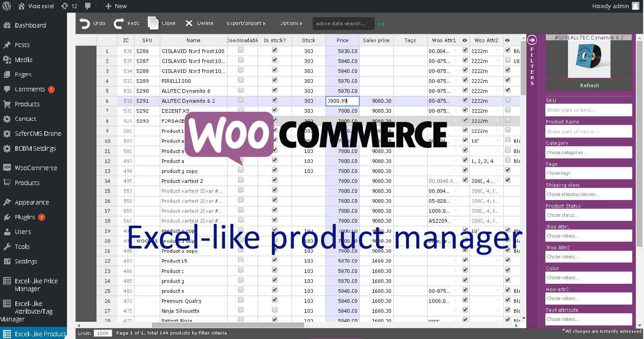Viewport: 644px width, 339px height.
Task: Click the horizontal scrollbar under the grid
Action: (x=228, y=325)
